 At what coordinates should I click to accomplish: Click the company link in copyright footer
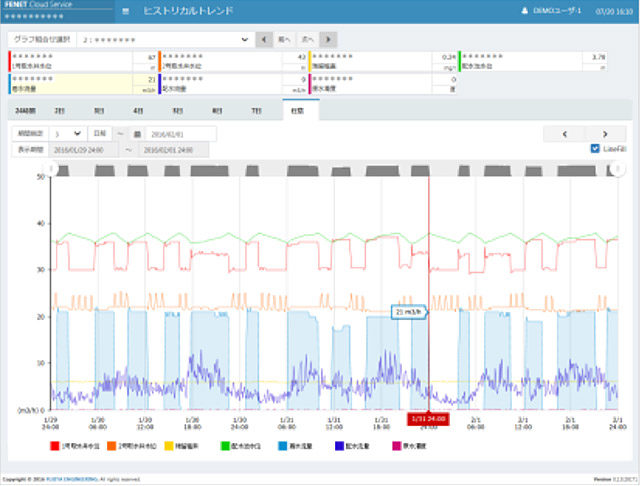pyautogui.click(x=72, y=479)
